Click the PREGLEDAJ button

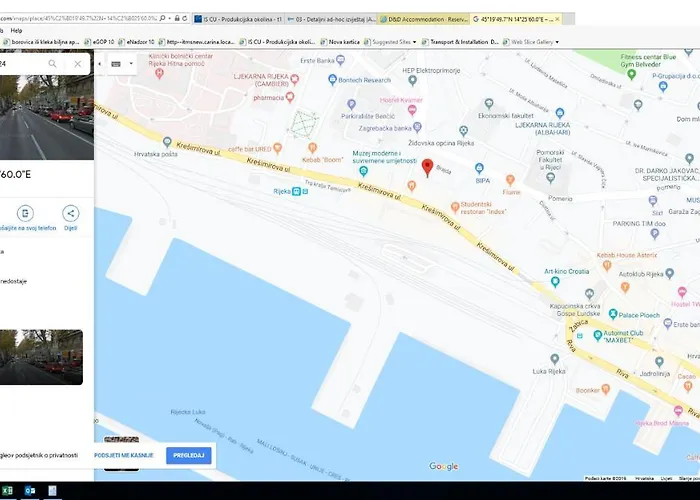pos(189,455)
